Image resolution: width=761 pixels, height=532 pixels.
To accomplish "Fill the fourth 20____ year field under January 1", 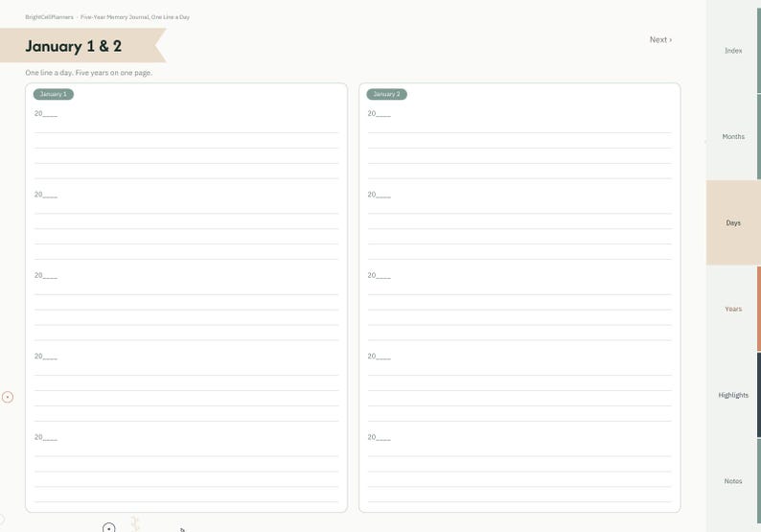I will [x=46, y=357].
